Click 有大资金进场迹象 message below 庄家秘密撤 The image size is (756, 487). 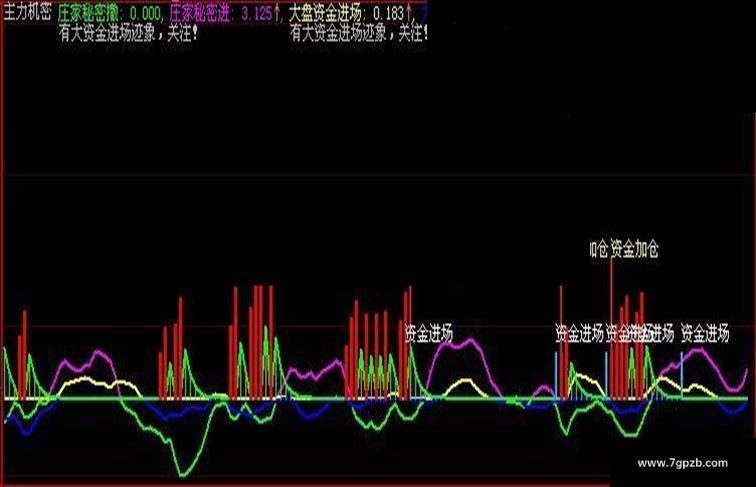(128, 34)
